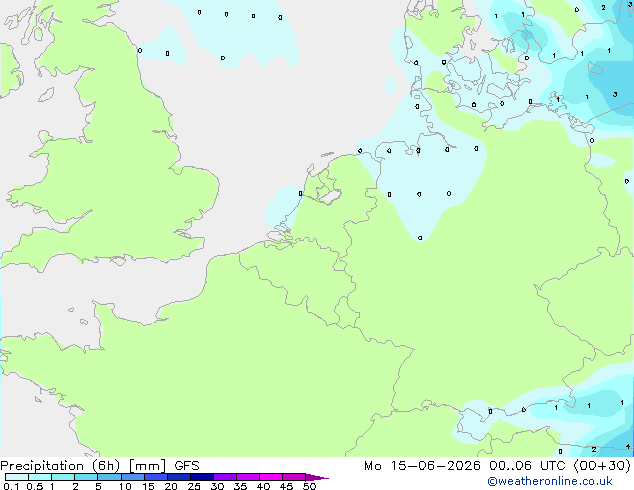Image resolution: width=634 pixels, height=490 pixels.
Task: Select the 0.5–1 mm legend color swatch
Action: 40,477
